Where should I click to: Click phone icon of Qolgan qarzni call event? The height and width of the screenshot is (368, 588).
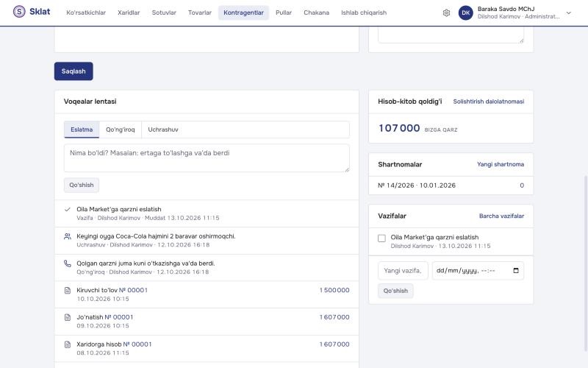pyautogui.click(x=68, y=263)
